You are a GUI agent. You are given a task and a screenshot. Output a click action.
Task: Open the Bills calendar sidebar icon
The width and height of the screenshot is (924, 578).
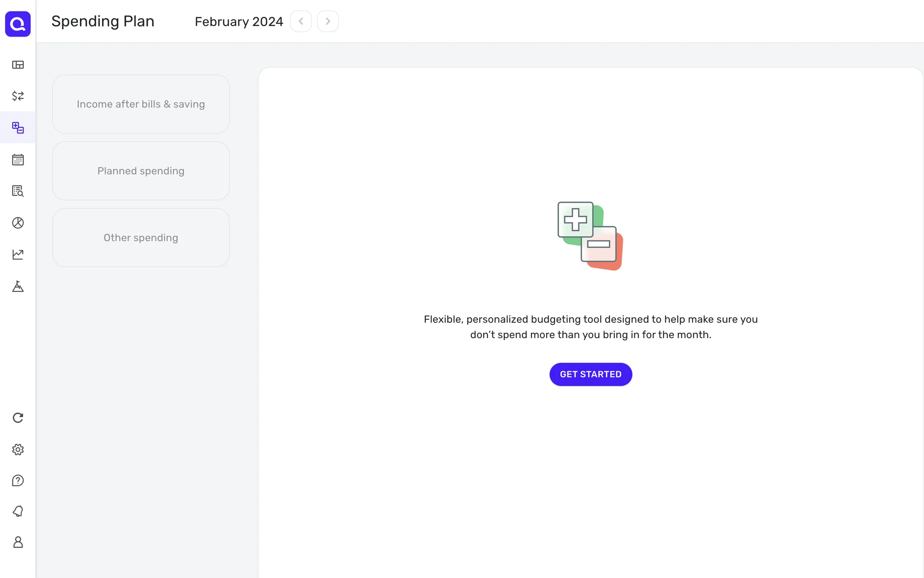(18, 159)
